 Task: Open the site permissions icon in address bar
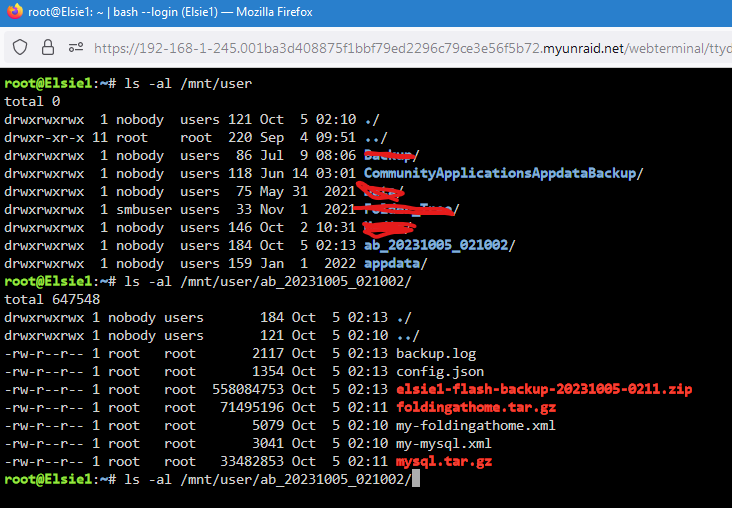coord(76,48)
